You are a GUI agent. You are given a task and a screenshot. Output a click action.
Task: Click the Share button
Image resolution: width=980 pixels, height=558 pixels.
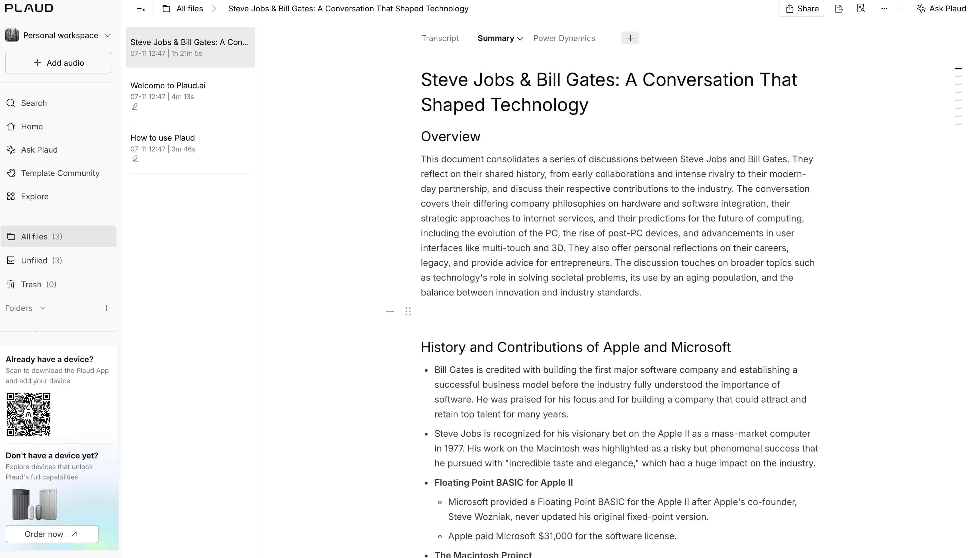(x=801, y=9)
